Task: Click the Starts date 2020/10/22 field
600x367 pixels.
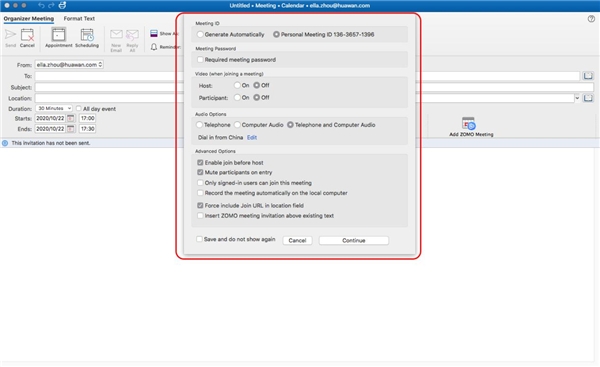Action: coord(51,118)
